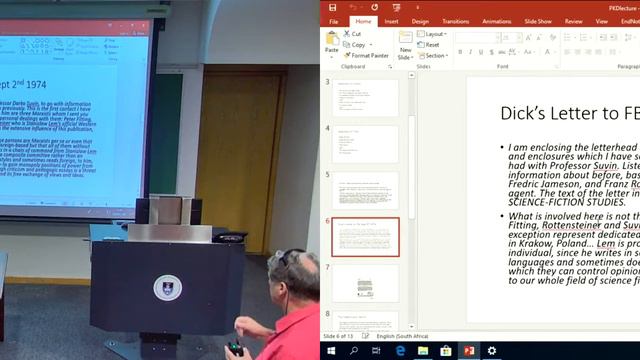
Task: Add a New Slide using the slide icon
Action: (405, 38)
